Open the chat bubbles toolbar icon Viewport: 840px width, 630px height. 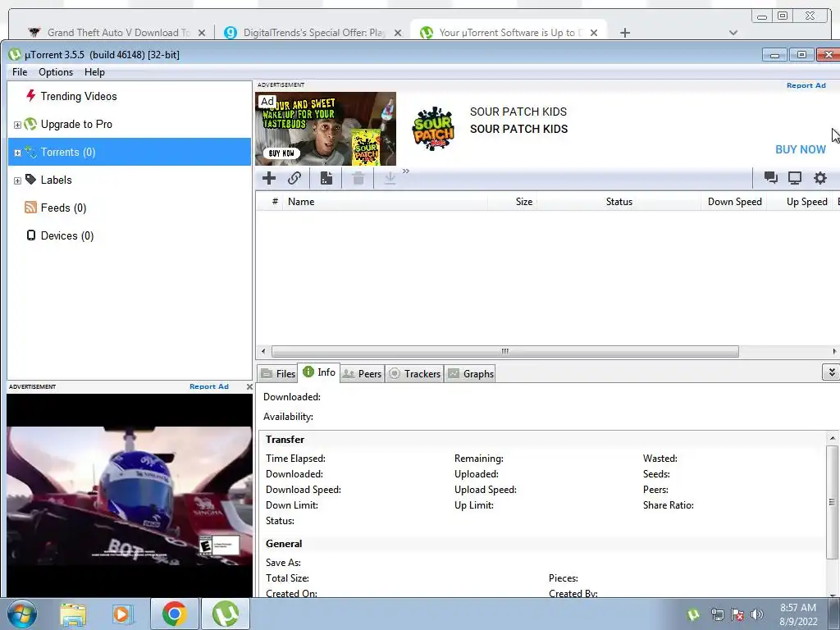(771, 178)
